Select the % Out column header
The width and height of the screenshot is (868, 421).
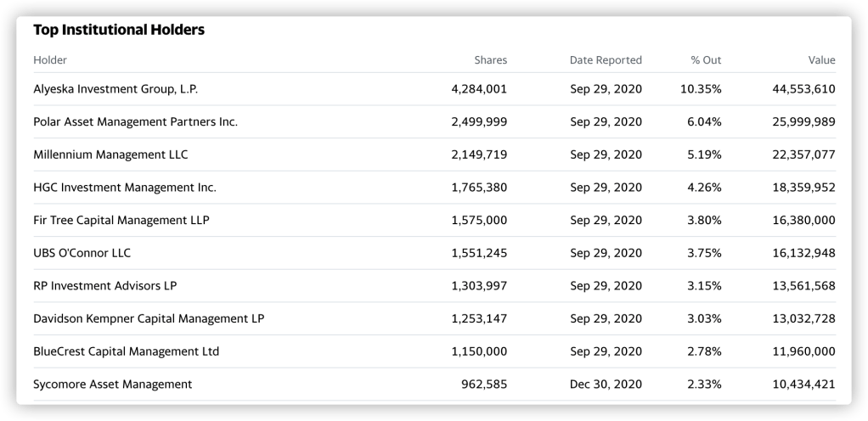[x=706, y=60]
